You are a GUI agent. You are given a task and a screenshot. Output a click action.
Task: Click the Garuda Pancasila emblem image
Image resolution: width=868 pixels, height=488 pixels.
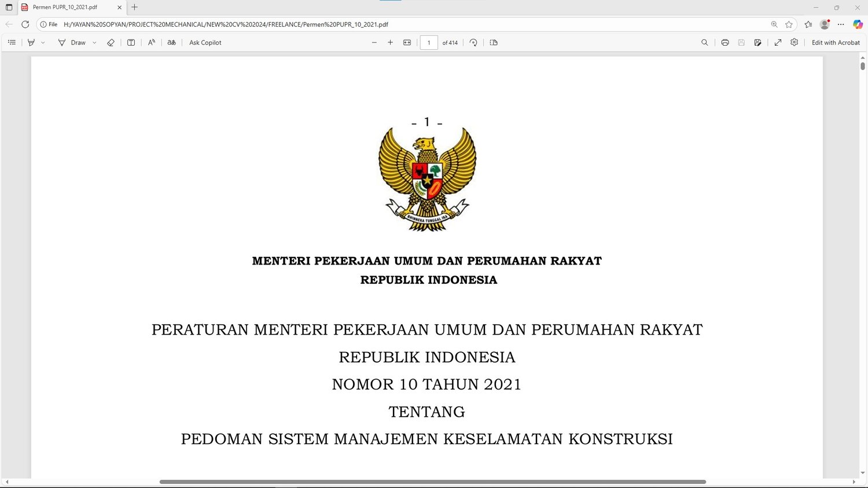coord(427,179)
